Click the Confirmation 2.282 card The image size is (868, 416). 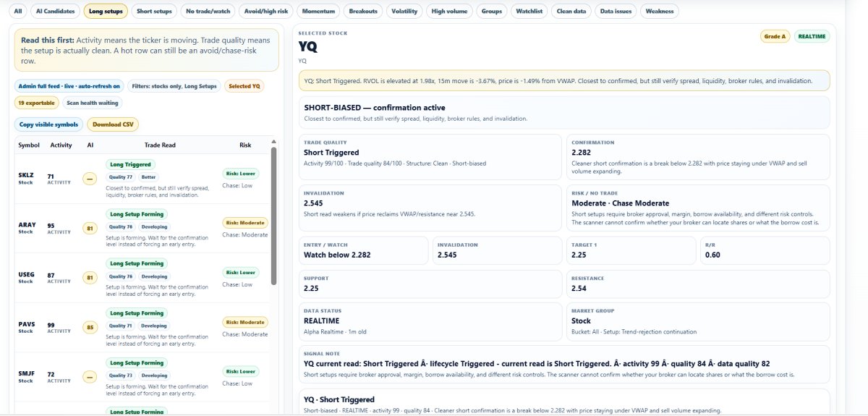coord(698,157)
